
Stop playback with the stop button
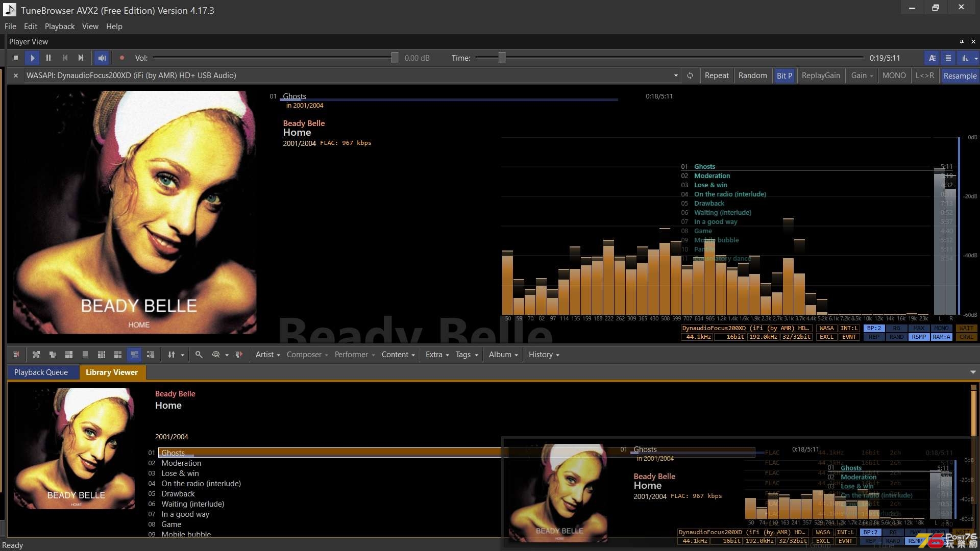click(16, 58)
